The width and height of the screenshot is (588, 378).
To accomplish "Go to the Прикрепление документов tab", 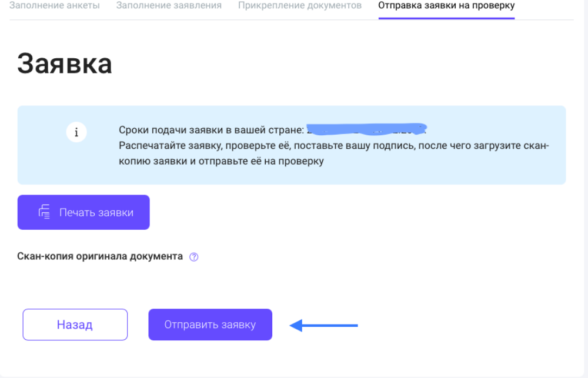I will (300, 6).
